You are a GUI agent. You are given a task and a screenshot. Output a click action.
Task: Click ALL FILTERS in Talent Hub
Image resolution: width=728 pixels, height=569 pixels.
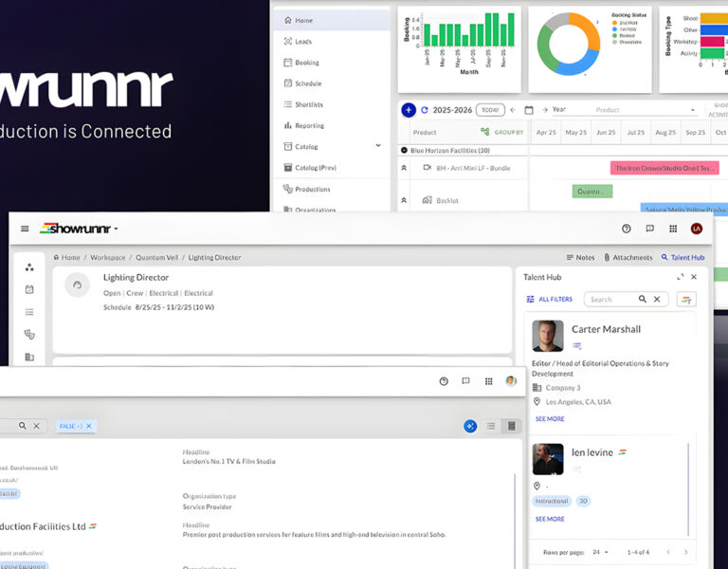pos(549,299)
